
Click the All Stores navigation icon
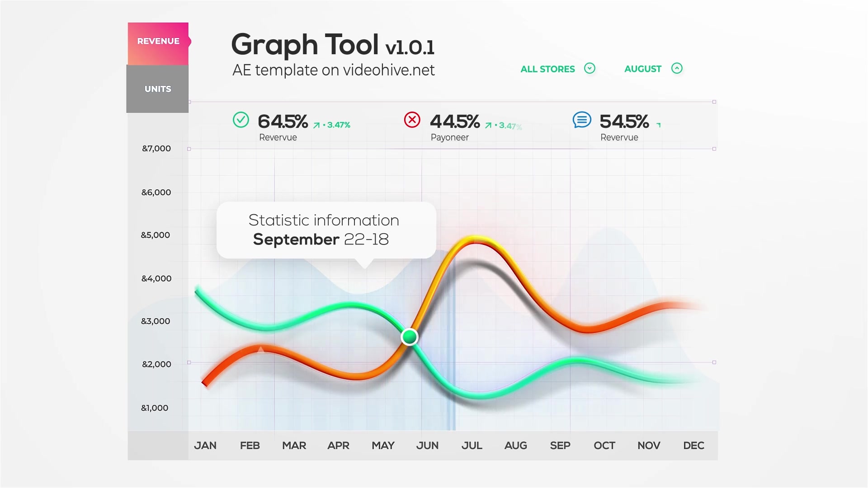tap(590, 68)
